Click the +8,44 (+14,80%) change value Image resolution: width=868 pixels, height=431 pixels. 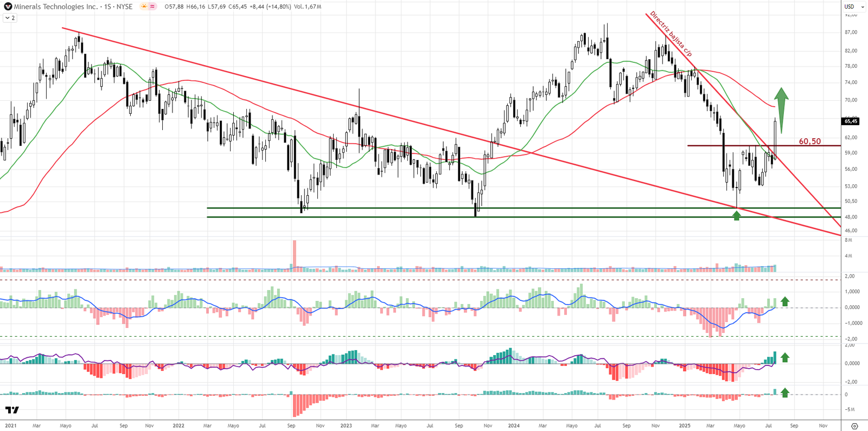click(269, 7)
